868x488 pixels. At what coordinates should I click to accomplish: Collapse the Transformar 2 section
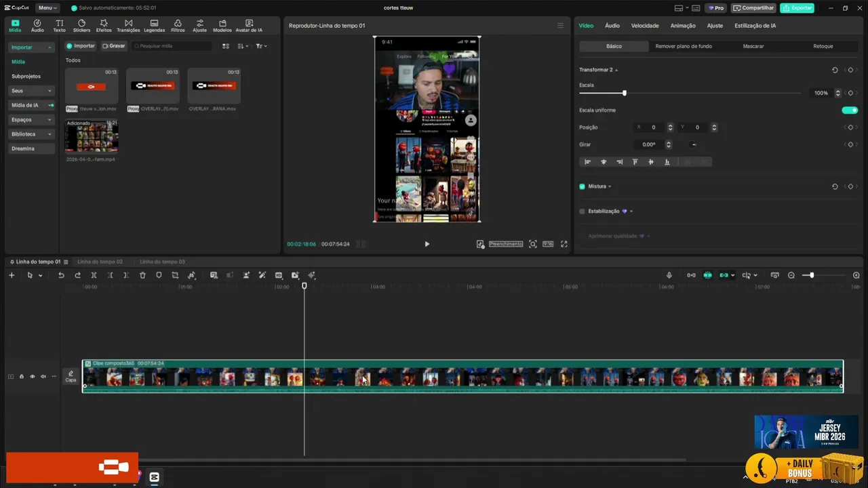pos(616,70)
